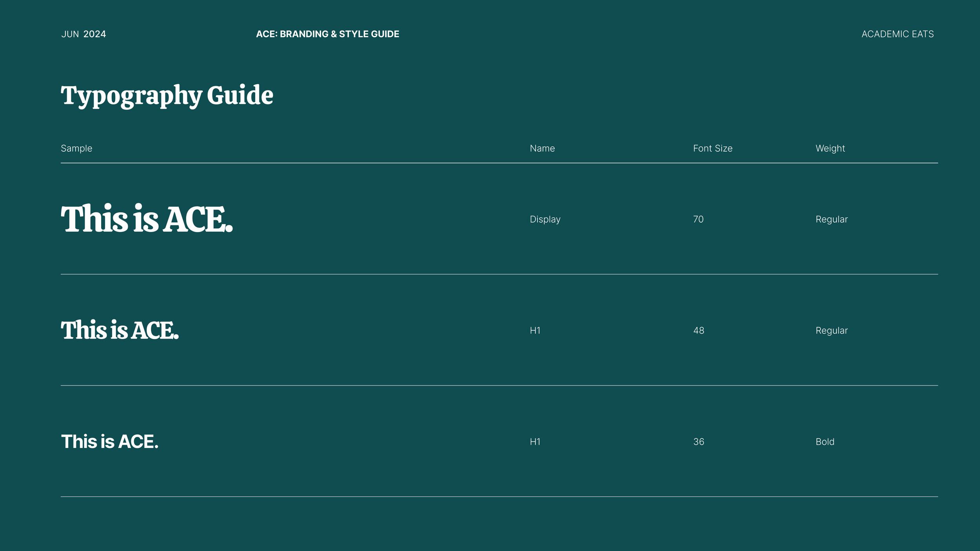Click the JUN 2024 date text
Viewport: 980px width, 551px height.
83,34
